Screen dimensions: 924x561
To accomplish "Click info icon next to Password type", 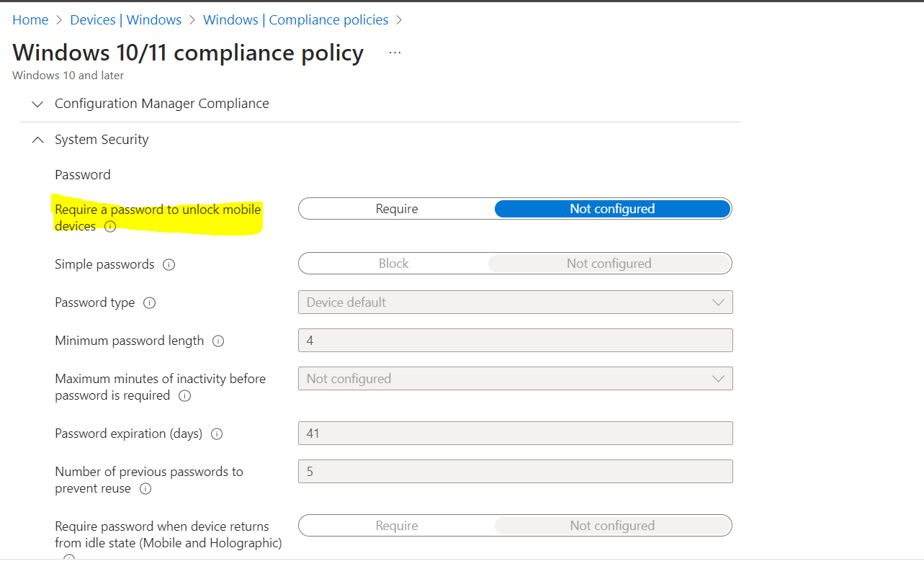I will click(x=150, y=303).
